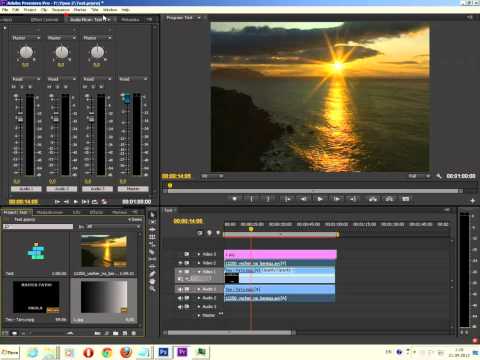Mute Audio 2 track speaker in timeline

point(180,298)
